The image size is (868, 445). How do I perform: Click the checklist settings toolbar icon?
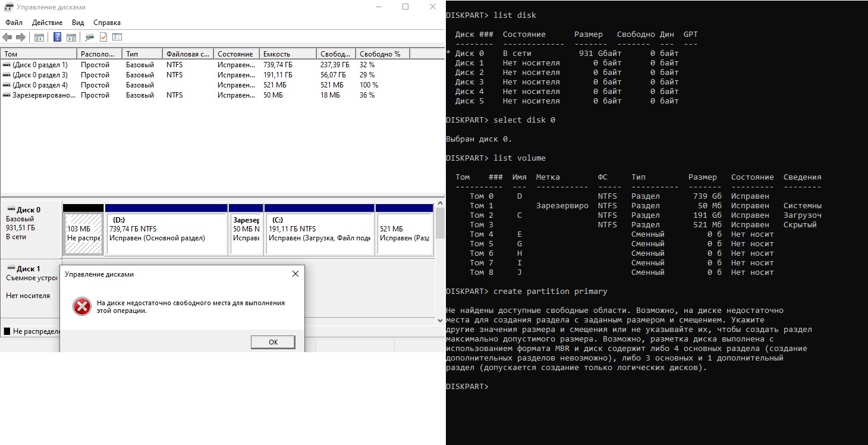[117, 37]
